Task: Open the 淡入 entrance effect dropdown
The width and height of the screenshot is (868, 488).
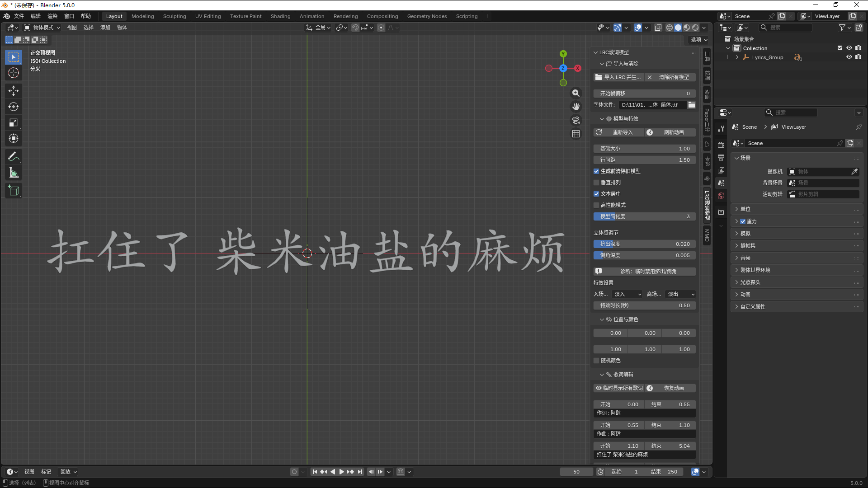Action: pyautogui.click(x=627, y=294)
